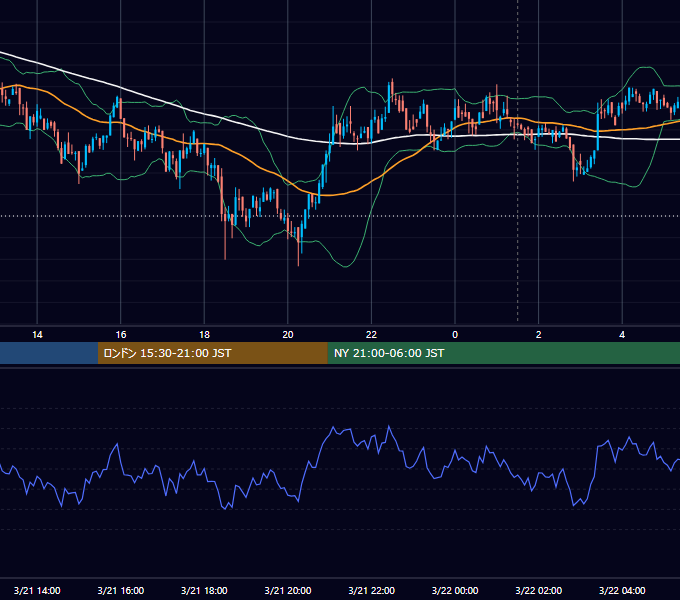Viewport: 680px width, 600px height.
Task: Click the London 15:30-21:00 JST session bar
Action: pyautogui.click(x=212, y=353)
